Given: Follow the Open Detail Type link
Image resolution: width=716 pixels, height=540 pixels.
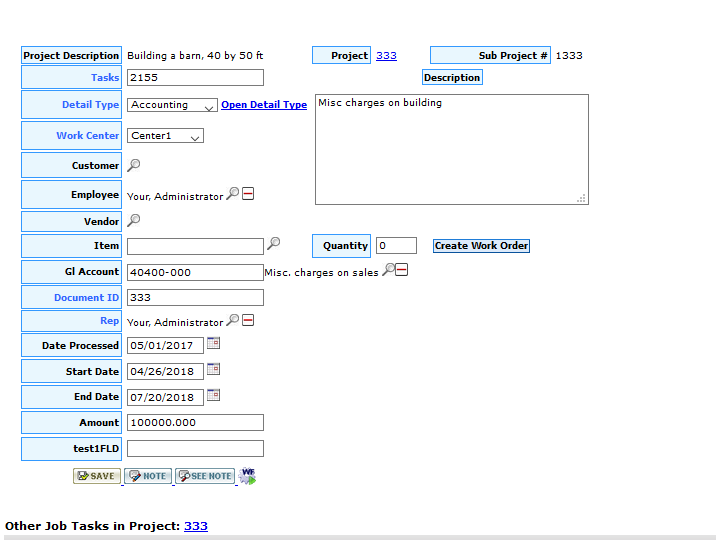Looking at the screenshot, I should tap(264, 105).
